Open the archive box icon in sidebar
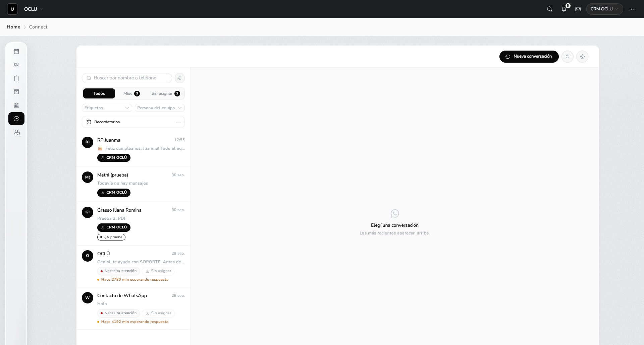The height and width of the screenshot is (345, 644). pyautogui.click(x=16, y=92)
